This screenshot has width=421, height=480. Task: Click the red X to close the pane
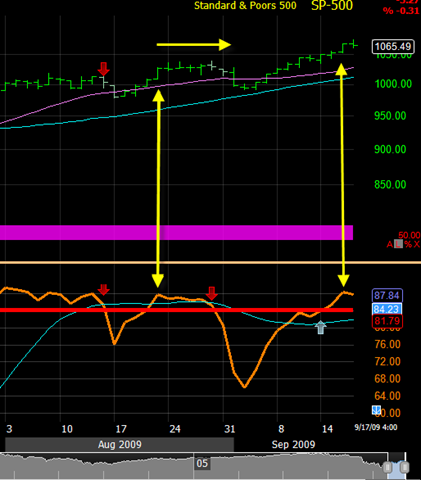(x=416, y=244)
